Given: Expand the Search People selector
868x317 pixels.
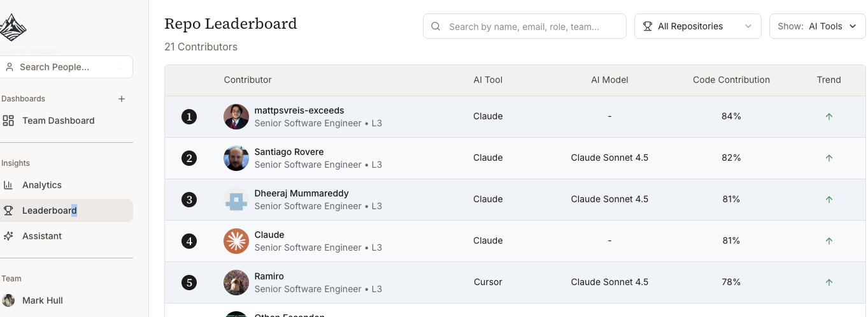Looking at the screenshot, I should click(66, 67).
